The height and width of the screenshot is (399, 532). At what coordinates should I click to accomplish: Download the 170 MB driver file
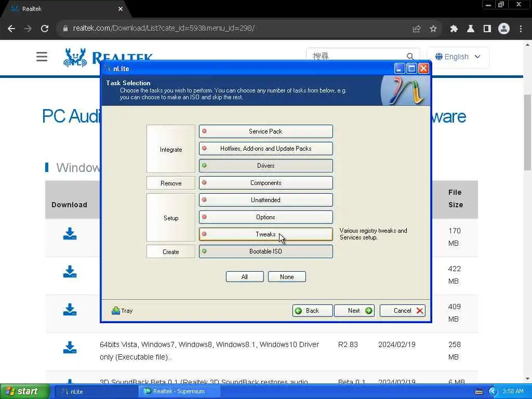70,234
